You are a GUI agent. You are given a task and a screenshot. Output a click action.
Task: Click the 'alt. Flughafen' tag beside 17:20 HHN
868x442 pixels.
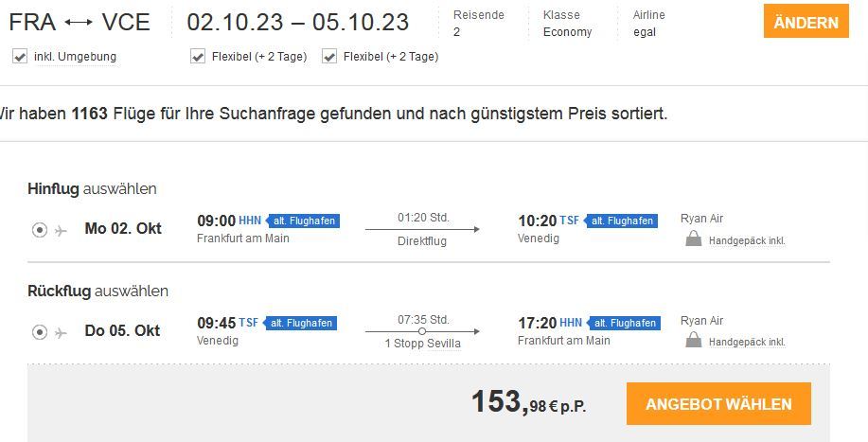pos(623,323)
